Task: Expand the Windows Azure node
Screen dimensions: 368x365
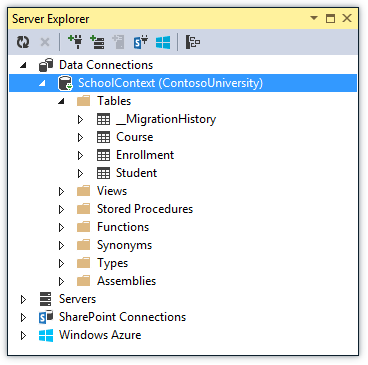Action: [23, 335]
